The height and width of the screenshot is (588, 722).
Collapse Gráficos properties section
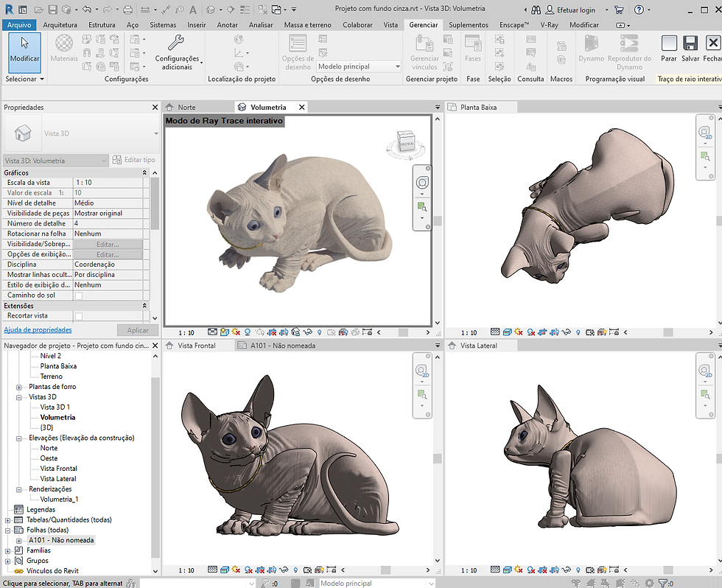coord(144,172)
